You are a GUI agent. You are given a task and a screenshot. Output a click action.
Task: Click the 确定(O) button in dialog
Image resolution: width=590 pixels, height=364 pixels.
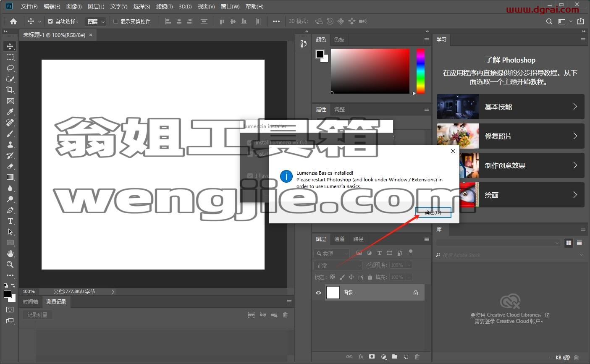point(433,212)
